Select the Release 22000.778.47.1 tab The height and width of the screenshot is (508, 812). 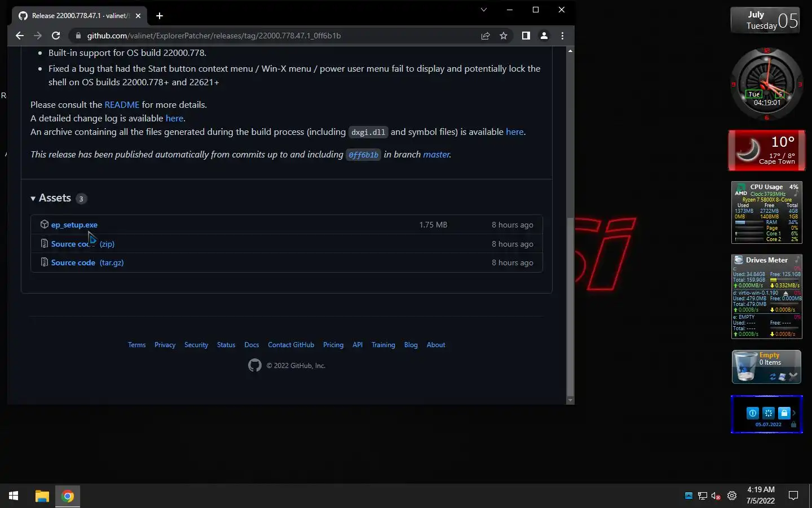tap(80, 16)
